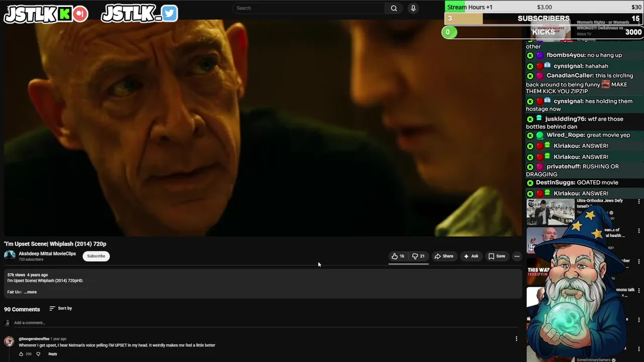Click the 57k views text

[16, 275]
